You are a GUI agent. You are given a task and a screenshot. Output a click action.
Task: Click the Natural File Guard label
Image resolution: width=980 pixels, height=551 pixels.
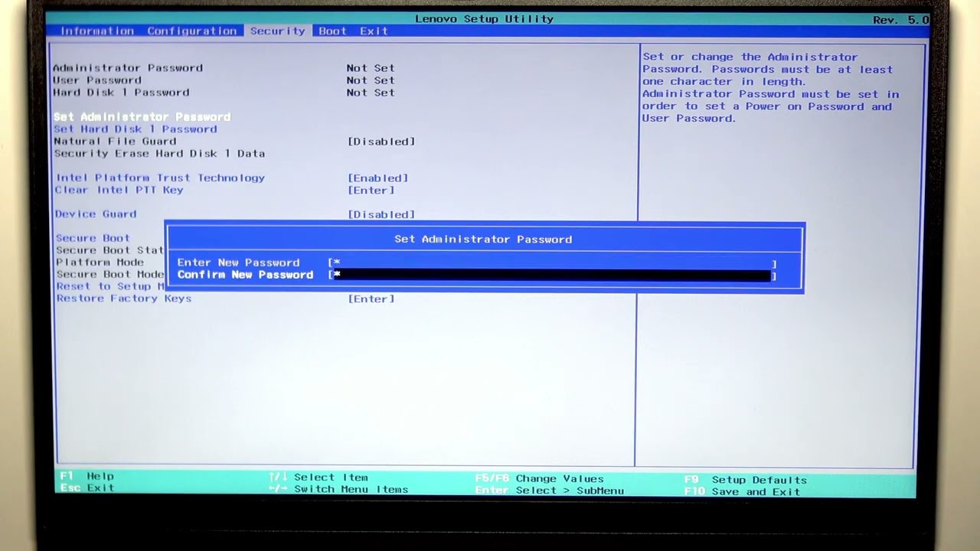click(x=115, y=141)
